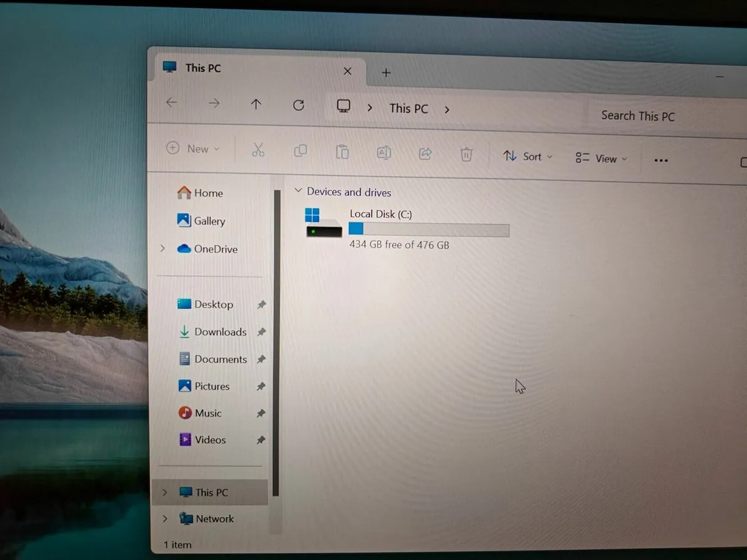Open the View options dropdown
Viewport: 747px width, 560px height.
601,158
